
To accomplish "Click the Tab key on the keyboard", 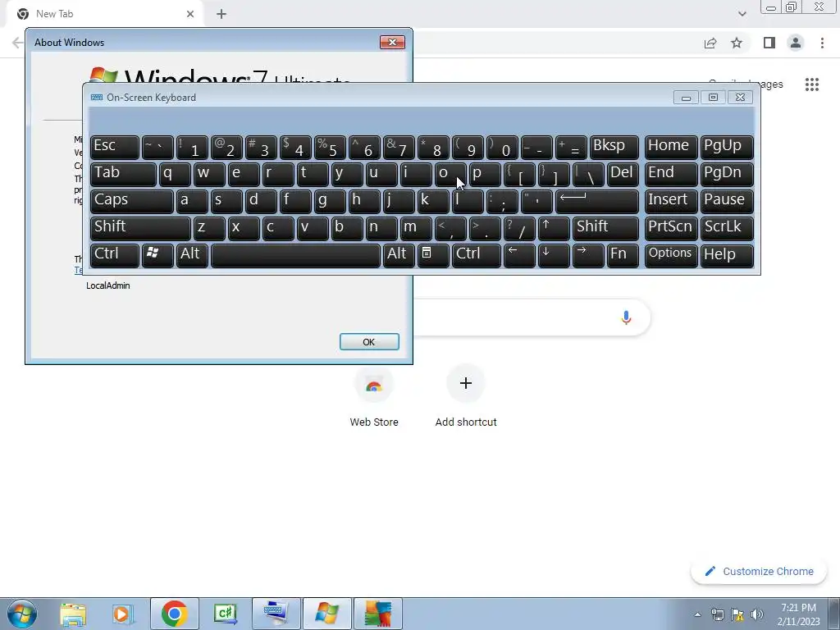I will (123, 174).
